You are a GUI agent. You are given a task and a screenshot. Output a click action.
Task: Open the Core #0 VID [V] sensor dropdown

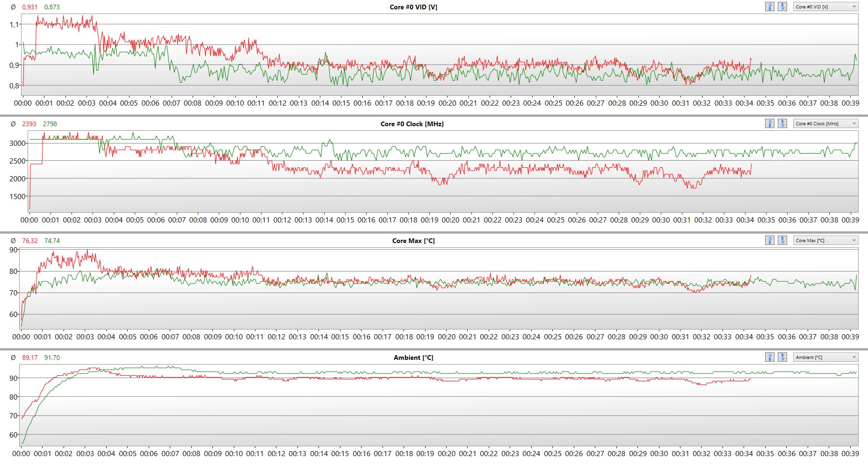pyautogui.click(x=825, y=7)
